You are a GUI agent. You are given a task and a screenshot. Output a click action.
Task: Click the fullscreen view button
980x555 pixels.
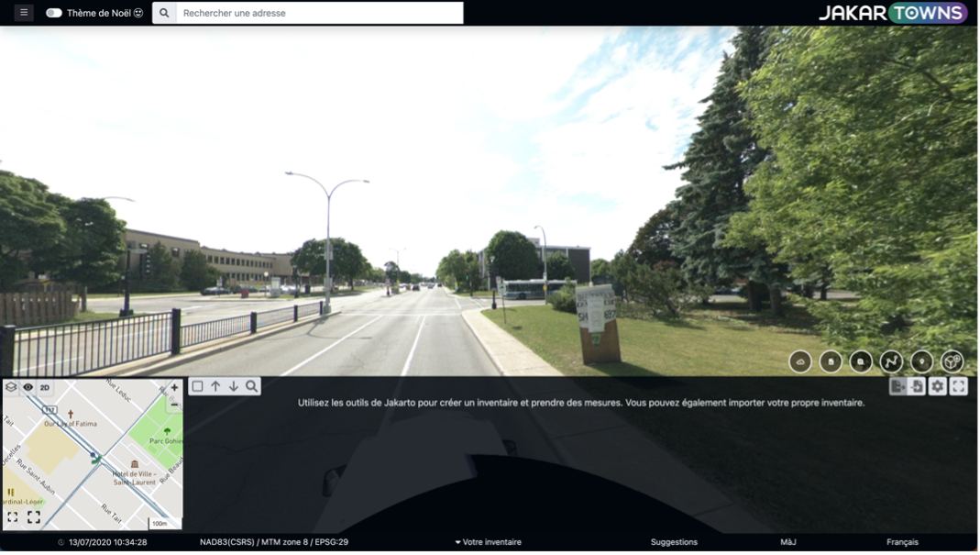pyautogui.click(x=958, y=387)
